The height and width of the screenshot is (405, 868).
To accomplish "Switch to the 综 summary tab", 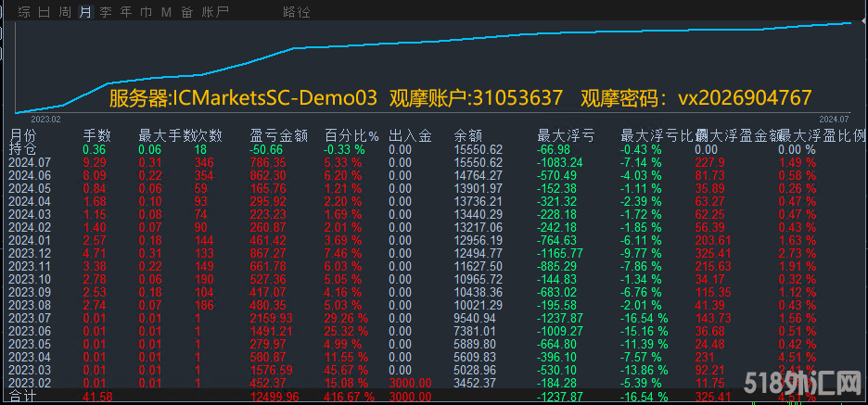I will click(24, 12).
